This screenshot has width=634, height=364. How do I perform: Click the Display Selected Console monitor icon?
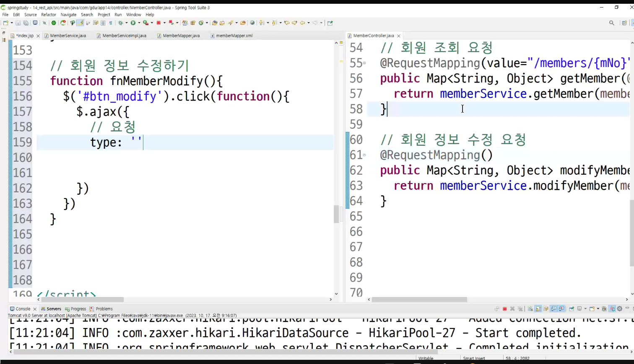579,309
